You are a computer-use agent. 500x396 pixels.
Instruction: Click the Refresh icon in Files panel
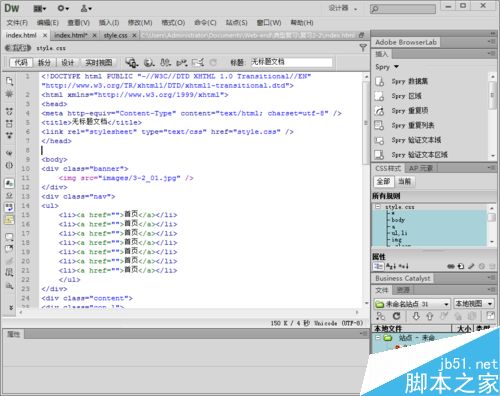[396, 316]
